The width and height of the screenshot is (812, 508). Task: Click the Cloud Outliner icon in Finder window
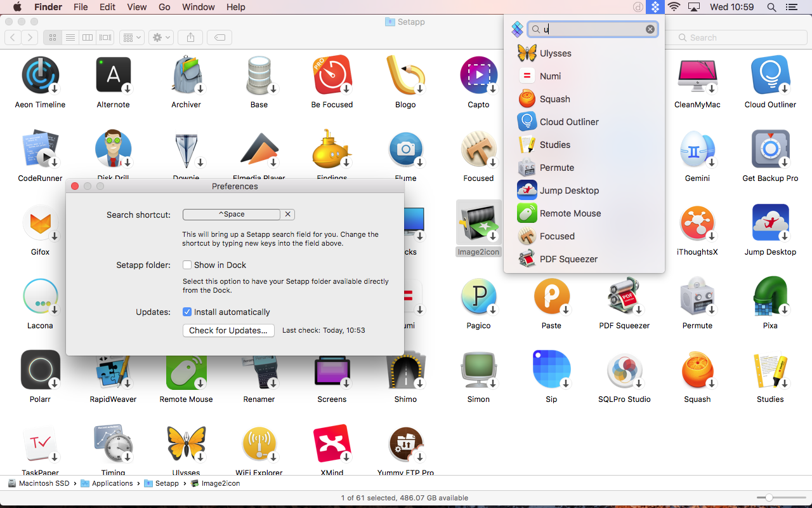[x=770, y=75]
